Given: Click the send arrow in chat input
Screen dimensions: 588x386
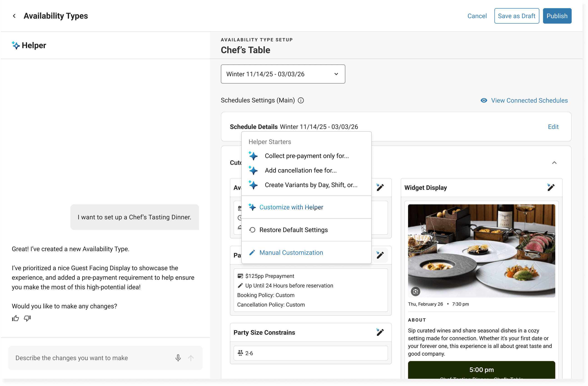Looking at the screenshot, I should coord(191,358).
